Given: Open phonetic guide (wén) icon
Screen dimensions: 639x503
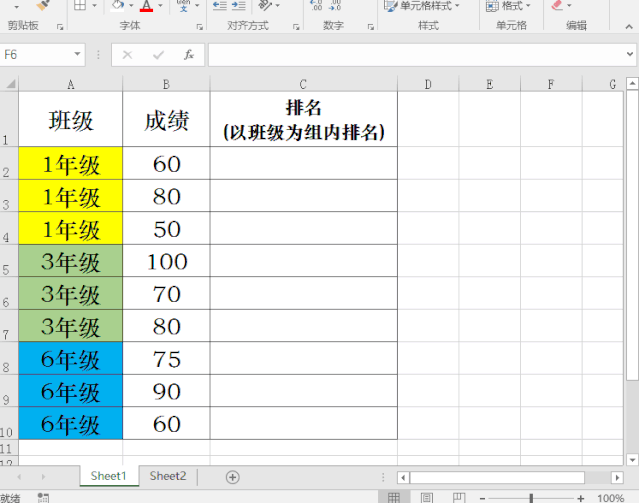Looking at the screenshot, I should coord(183,5).
